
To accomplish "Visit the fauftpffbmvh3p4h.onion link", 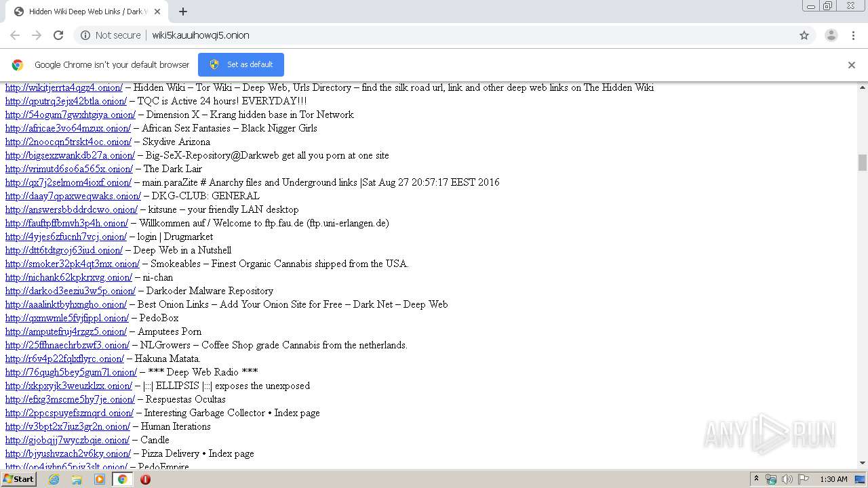I will coord(66,223).
